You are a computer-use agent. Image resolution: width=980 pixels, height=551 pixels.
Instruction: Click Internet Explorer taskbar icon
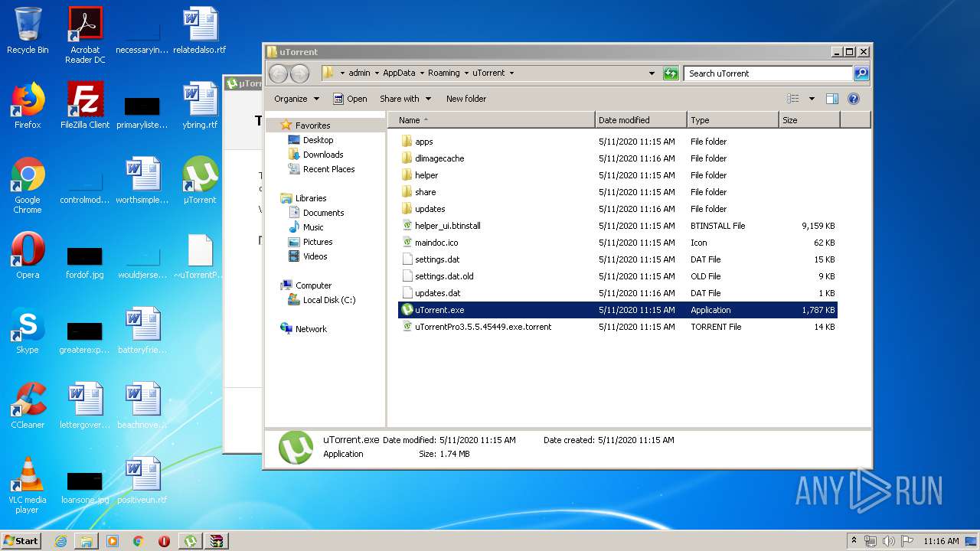pyautogui.click(x=60, y=541)
